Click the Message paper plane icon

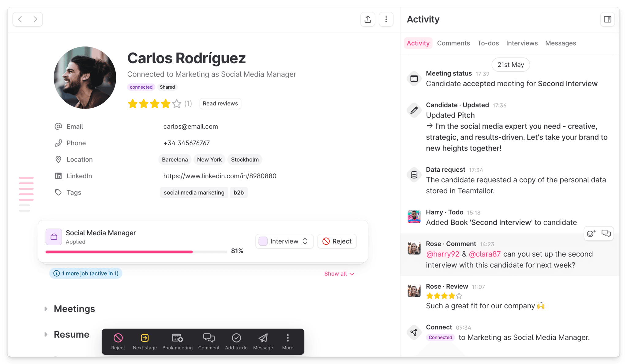(263, 338)
